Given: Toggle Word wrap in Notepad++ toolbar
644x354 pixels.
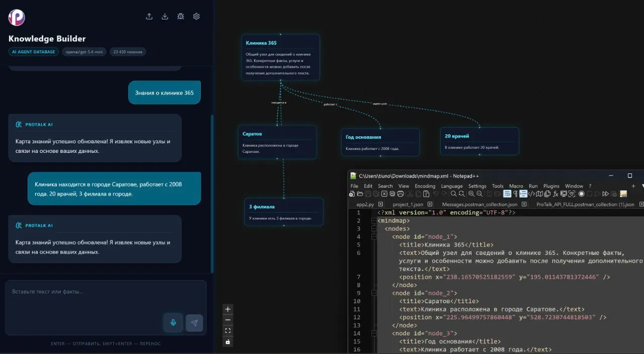Looking at the screenshot, I should pos(507,194).
